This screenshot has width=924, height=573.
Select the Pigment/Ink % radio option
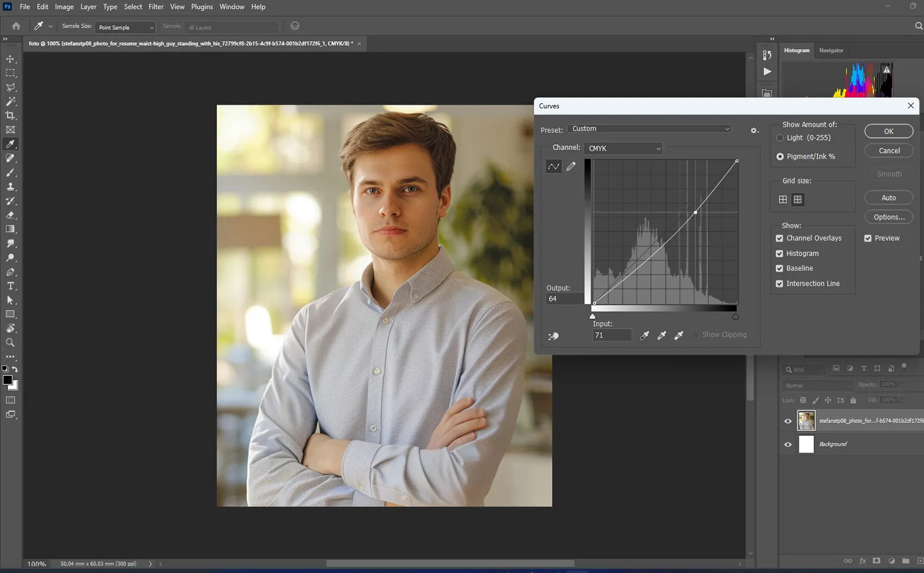coord(780,156)
